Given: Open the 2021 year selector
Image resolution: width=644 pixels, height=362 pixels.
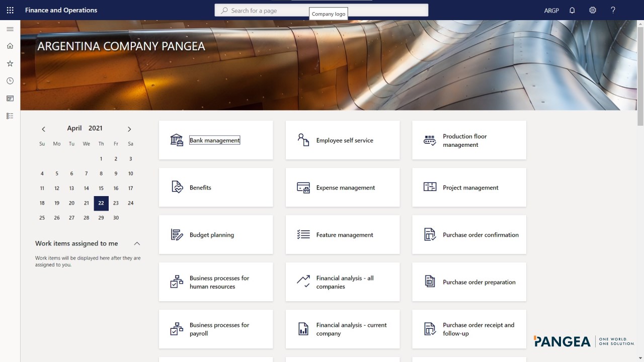Looking at the screenshot, I should coord(96,128).
